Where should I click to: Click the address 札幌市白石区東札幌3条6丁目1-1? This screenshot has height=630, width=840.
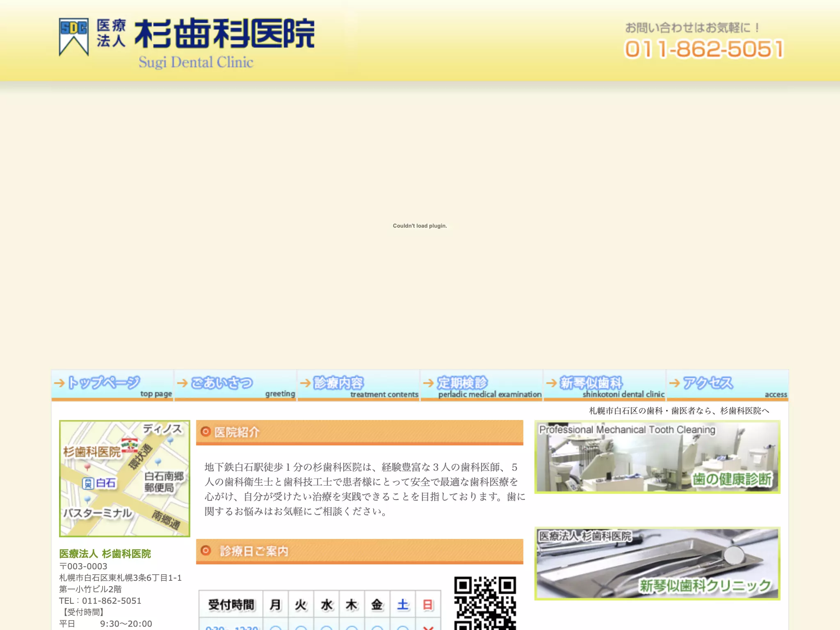tap(121, 578)
